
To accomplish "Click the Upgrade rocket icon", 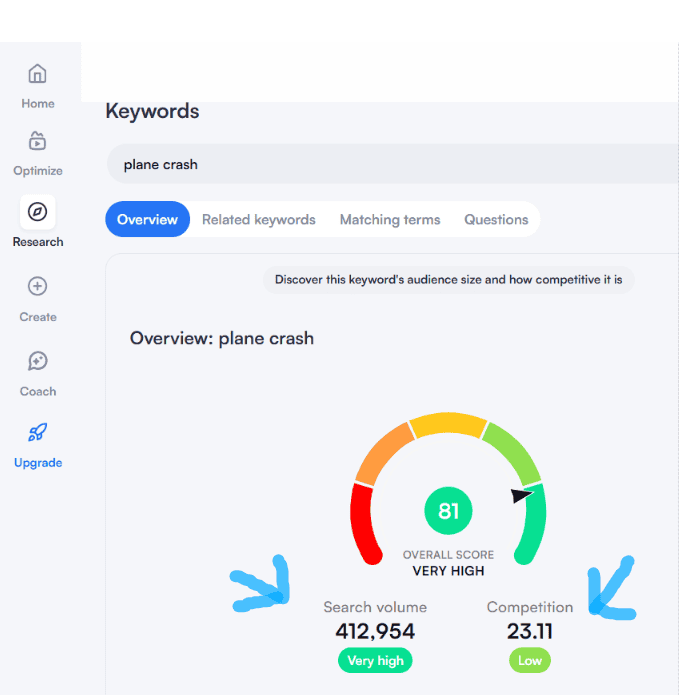I will [x=38, y=432].
